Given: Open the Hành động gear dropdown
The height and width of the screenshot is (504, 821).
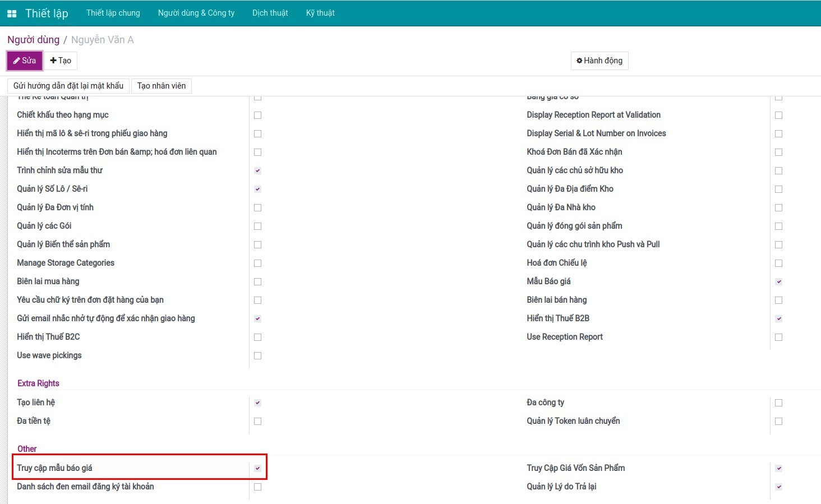Looking at the screenshot, I should pos(599,61).
